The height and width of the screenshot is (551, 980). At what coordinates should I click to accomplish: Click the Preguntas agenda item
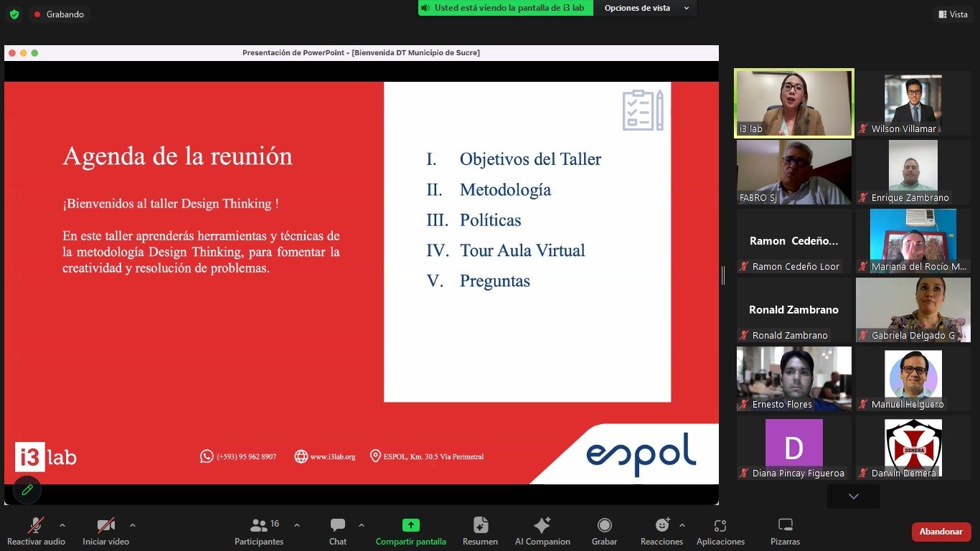(495, 281)
